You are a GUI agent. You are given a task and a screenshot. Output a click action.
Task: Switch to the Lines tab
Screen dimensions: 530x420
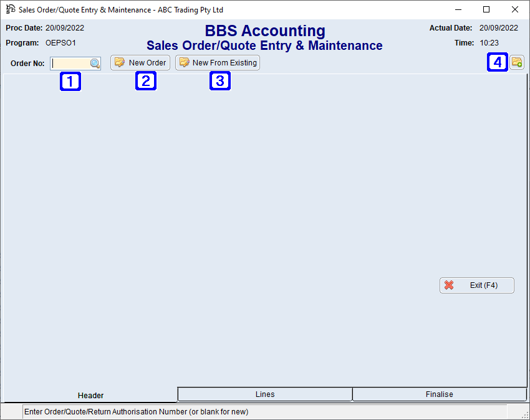pos(264,394)
